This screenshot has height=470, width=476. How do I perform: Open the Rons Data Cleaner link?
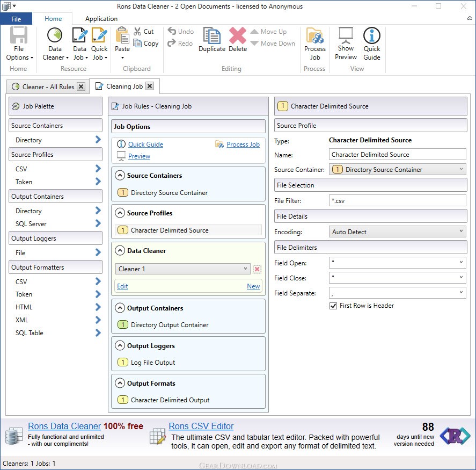click(64, 426)
